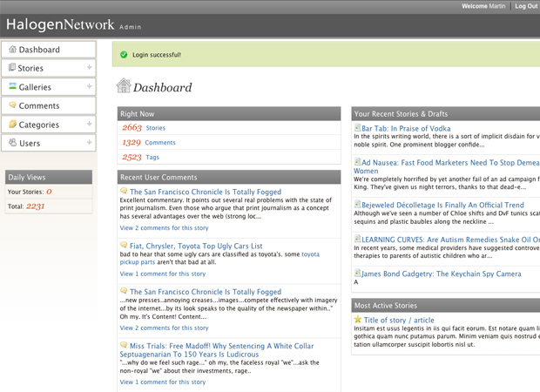Image resolution: width=540 pixels, height=392 pixels.
Task: Click the Categories folder icon in sidebar
Action: [12, 124]
